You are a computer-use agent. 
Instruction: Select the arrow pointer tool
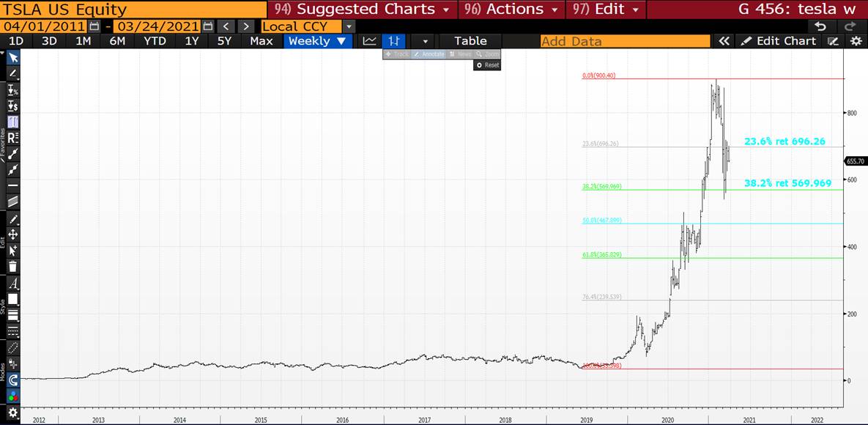click(13, 58)
